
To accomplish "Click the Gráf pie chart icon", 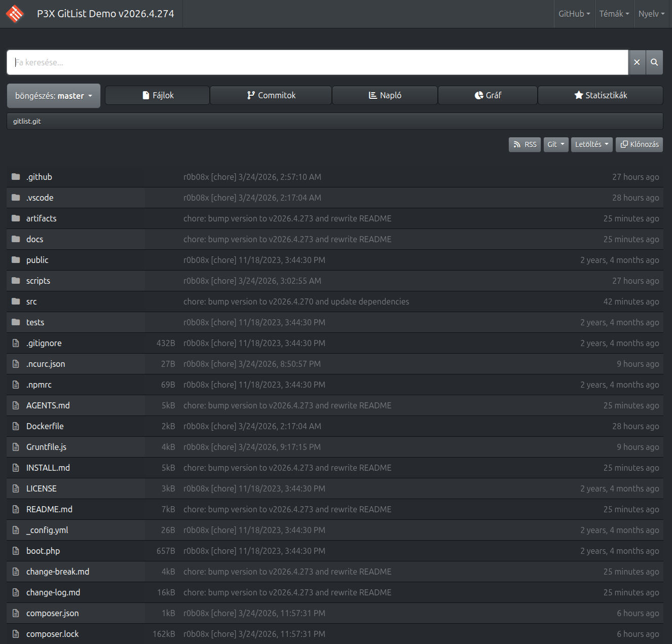I will tap(479, 95).
